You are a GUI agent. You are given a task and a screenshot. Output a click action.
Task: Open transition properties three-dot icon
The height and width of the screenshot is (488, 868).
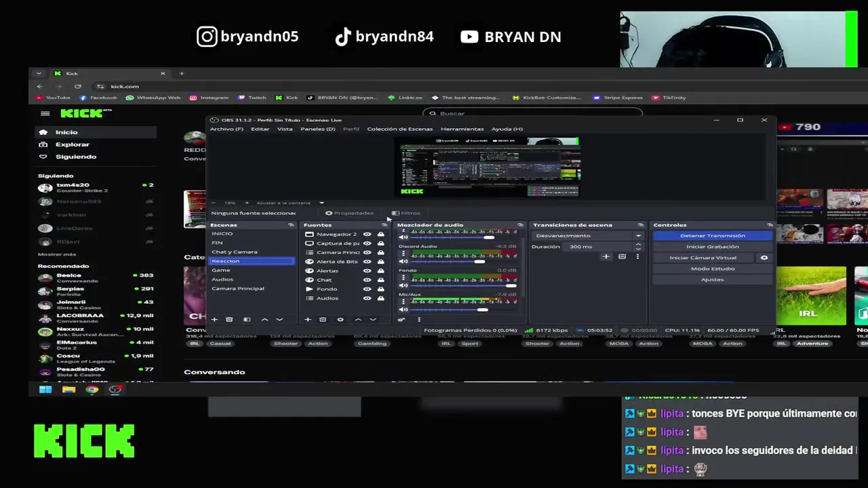coord(637,257)
